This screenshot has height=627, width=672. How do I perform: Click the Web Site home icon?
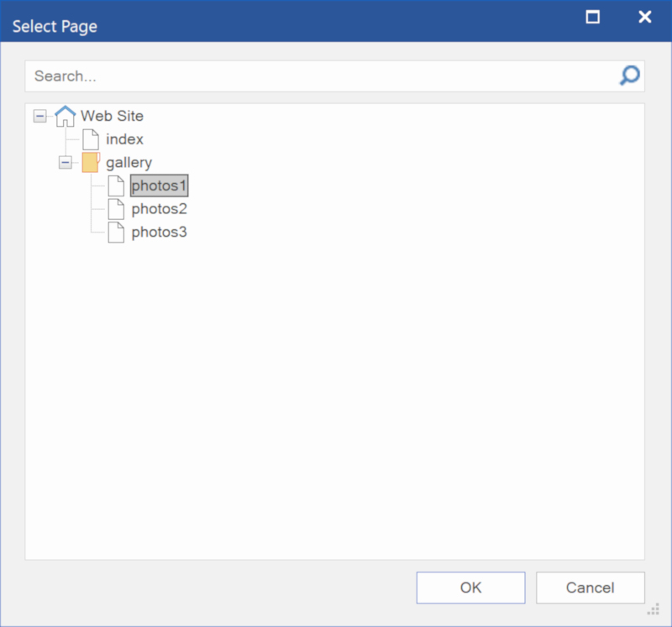coord(66,116)
